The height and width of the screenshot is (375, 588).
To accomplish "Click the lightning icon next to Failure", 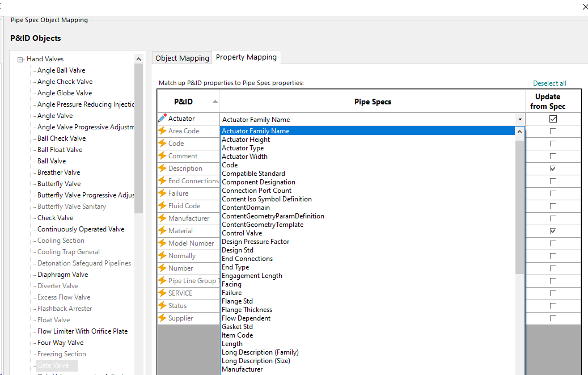I will pos(162,193).
